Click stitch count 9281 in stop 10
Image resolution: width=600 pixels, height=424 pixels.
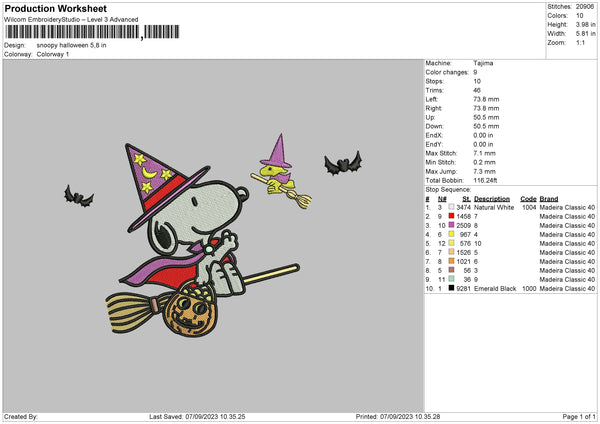463,289
